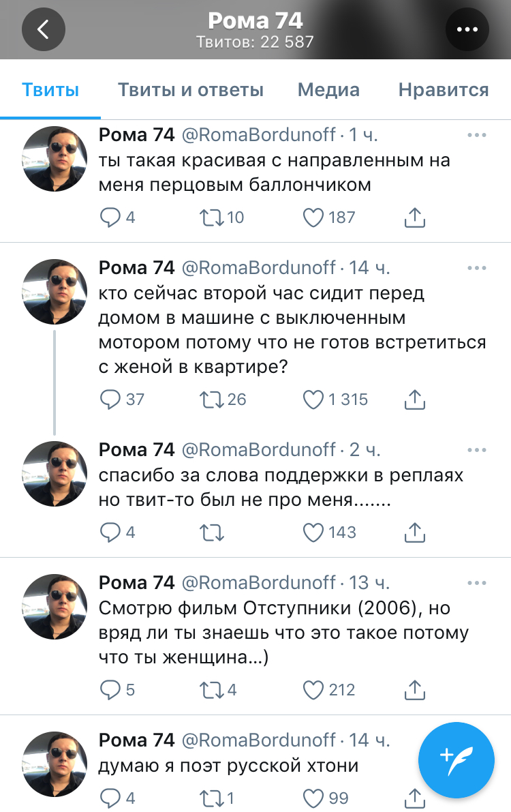
Task: Like the 'поэт русской хтони' tweet
Action: [313, 798]
